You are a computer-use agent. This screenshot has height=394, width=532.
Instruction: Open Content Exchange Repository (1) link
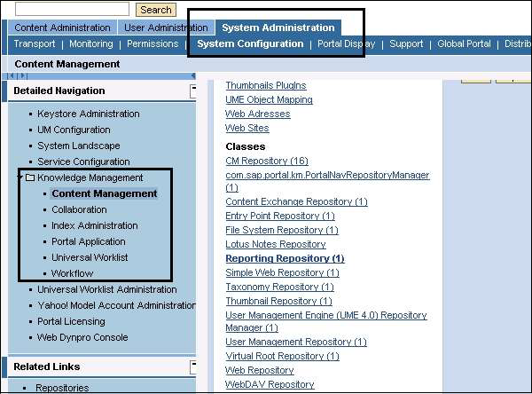tap(296, 201)
